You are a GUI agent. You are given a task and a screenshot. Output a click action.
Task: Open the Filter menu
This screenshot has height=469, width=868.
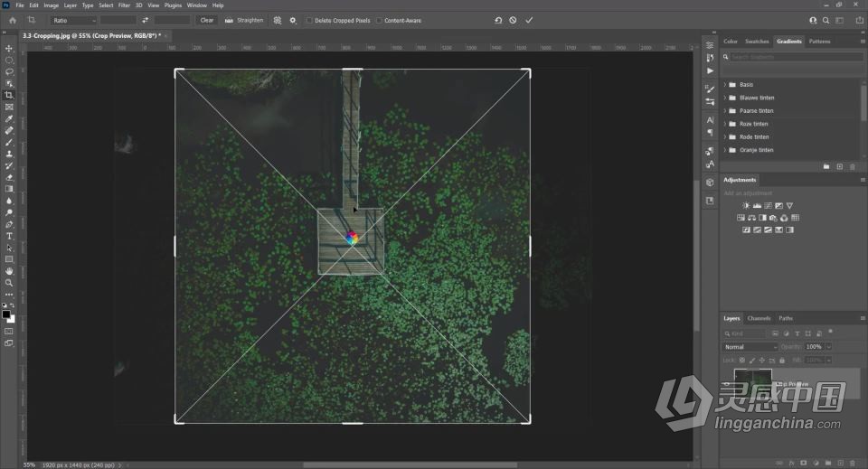(x=124, y=5)
